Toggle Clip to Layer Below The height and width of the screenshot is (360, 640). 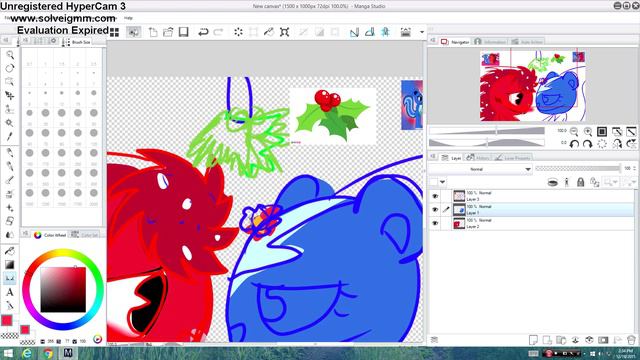[x=552, y=182]
